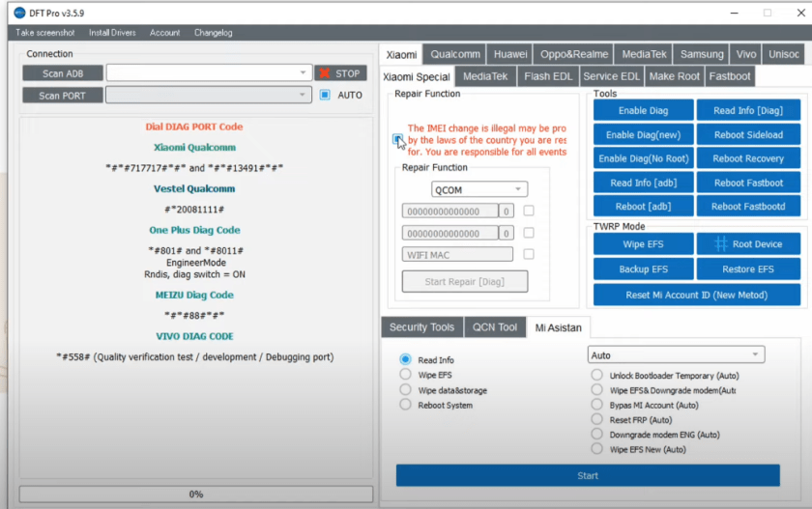The image size is (812, 509).
Task: Open the Account menu
Action: 164,33
